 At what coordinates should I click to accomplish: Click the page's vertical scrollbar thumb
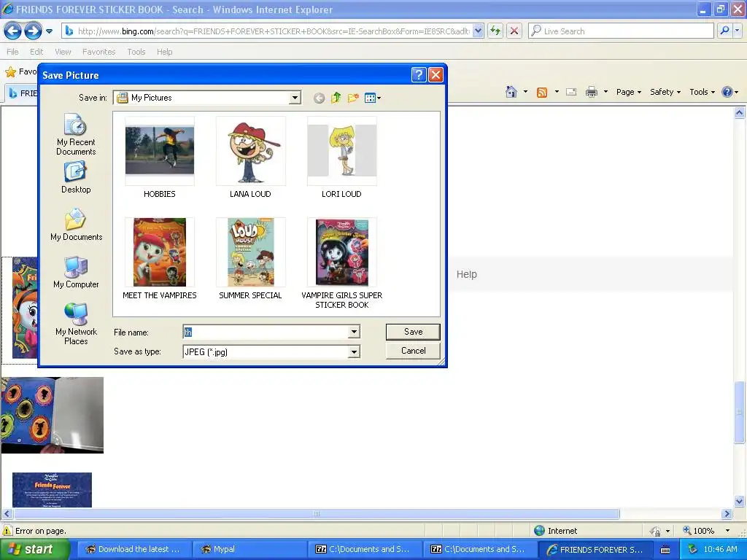[x=740, y=412]
